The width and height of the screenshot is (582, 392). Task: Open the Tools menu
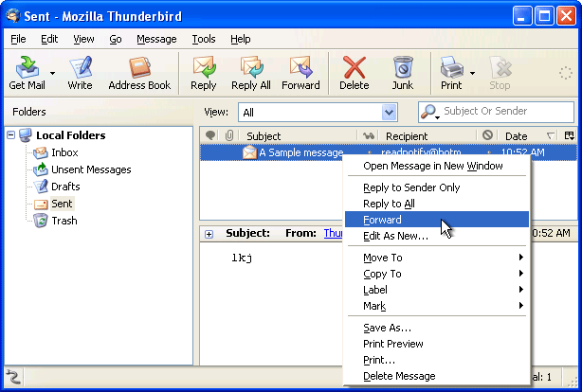[203, 39]
